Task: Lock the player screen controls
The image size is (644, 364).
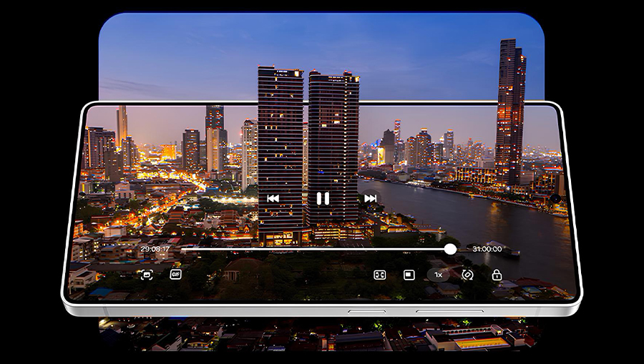Action: (497, 275)
